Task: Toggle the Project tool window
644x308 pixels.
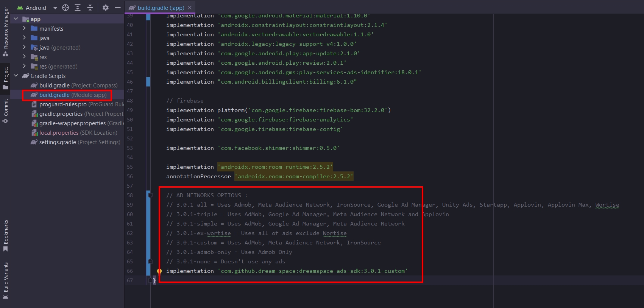Action: click(5, 78)
